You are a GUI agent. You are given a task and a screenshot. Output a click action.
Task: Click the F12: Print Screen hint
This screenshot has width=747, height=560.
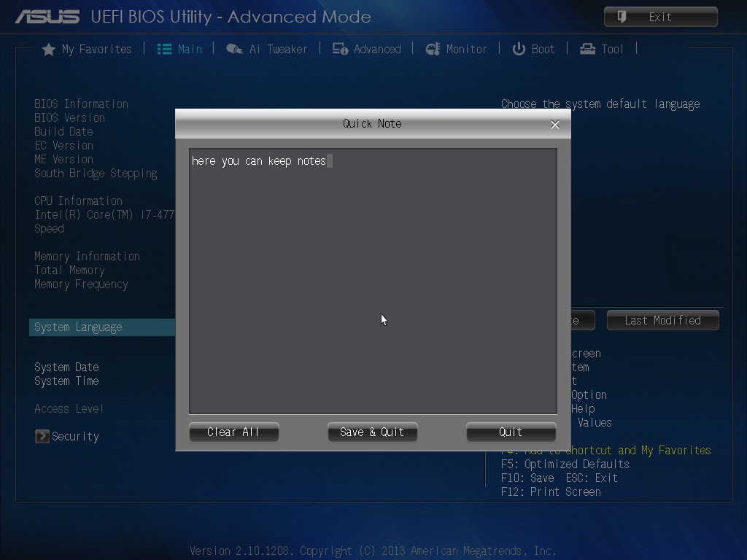pos(551,492)
